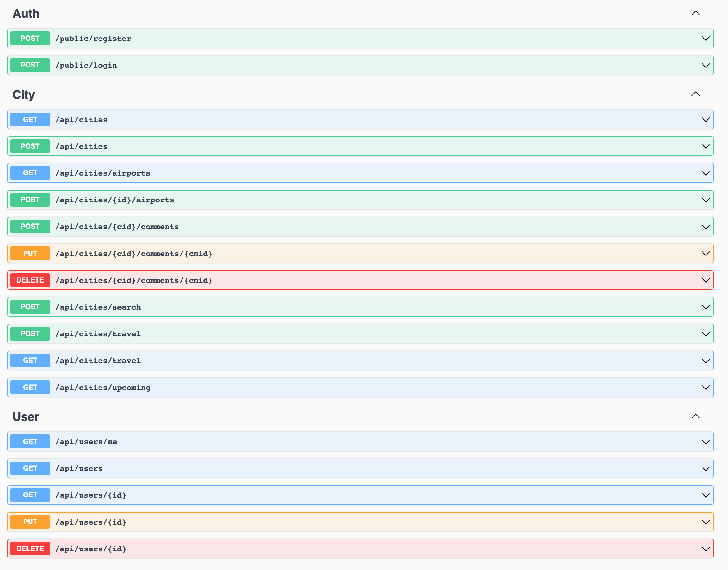Click DELETE badge for city comments

[30, 280]
